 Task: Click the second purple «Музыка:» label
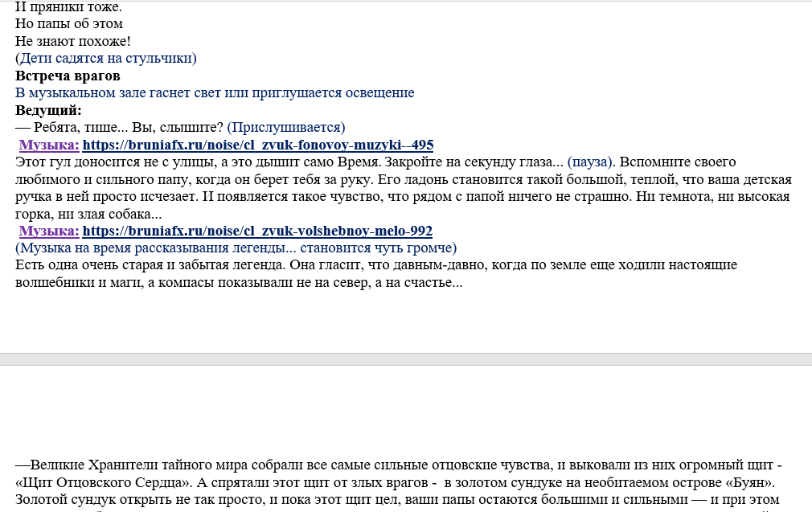click(x=49, y=231)
